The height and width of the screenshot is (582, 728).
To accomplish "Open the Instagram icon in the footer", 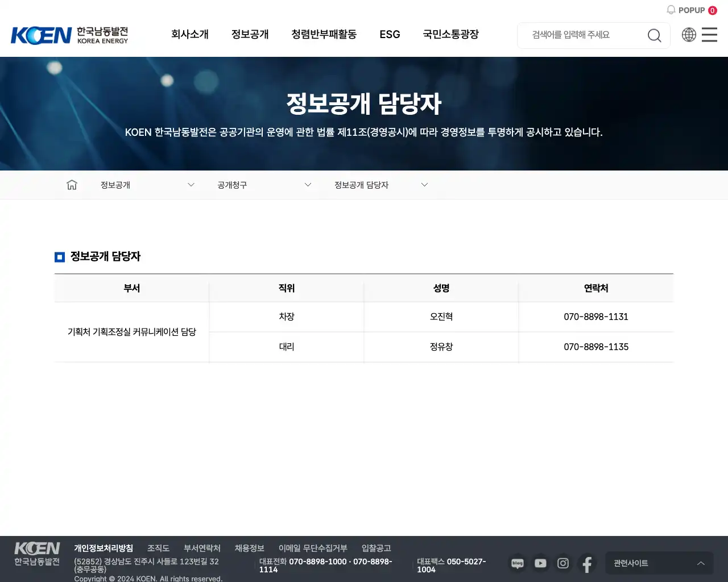I will pos(563,563).
